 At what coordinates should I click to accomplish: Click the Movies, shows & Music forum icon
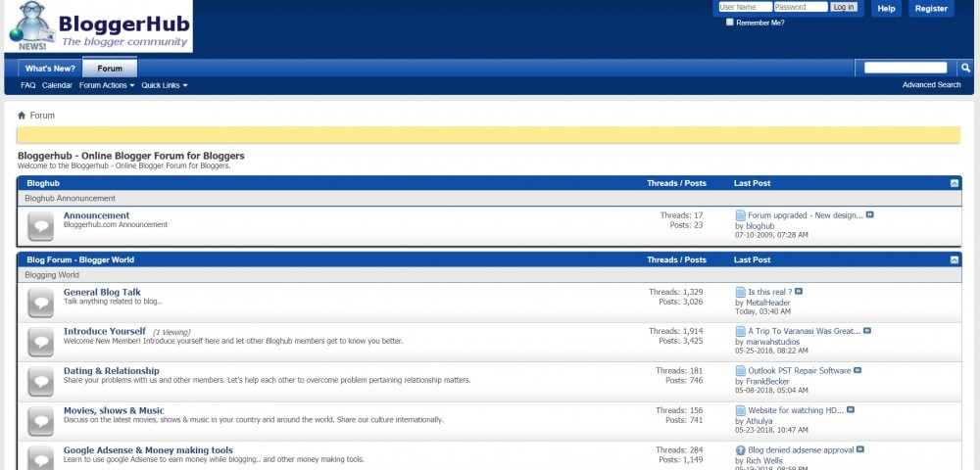[x=40, y=421]
